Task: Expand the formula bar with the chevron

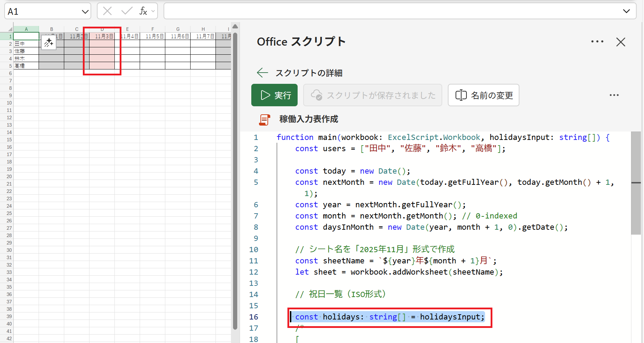Action: (626, 11)
